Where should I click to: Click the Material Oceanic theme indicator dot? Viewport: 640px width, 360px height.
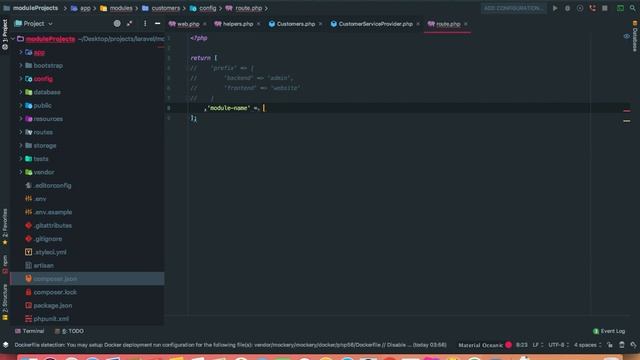point(508,345)
